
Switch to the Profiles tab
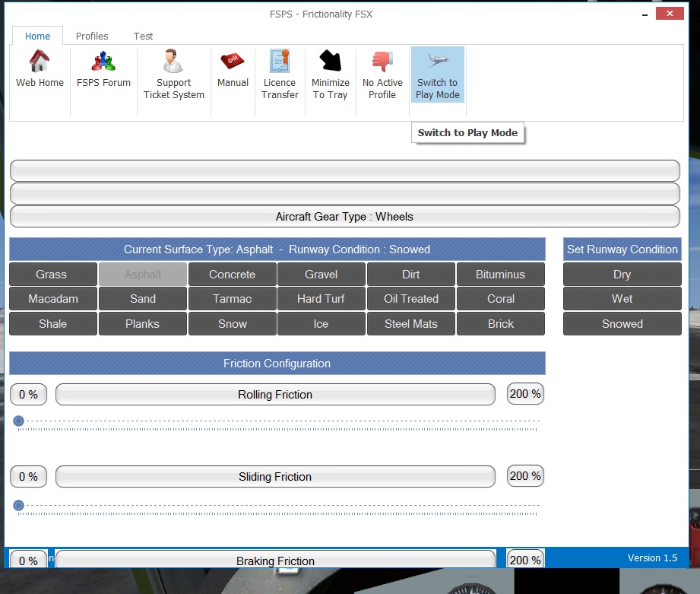(92, 36)
